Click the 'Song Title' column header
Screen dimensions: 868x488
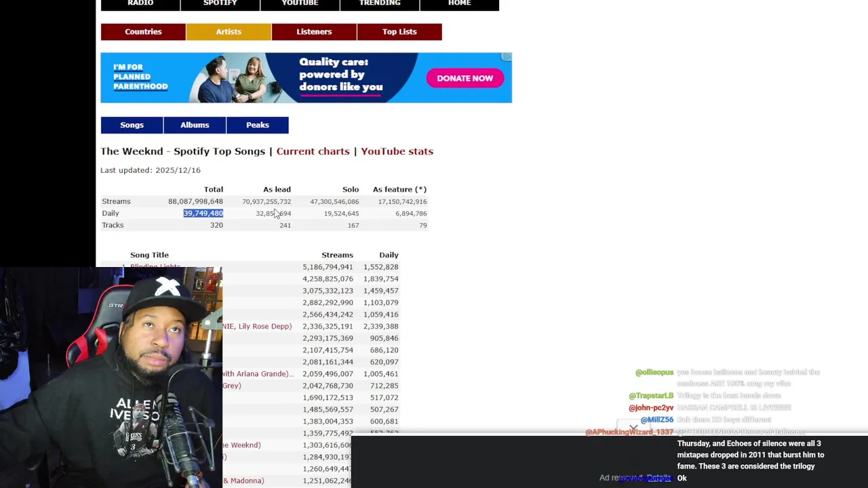[149, 255]
